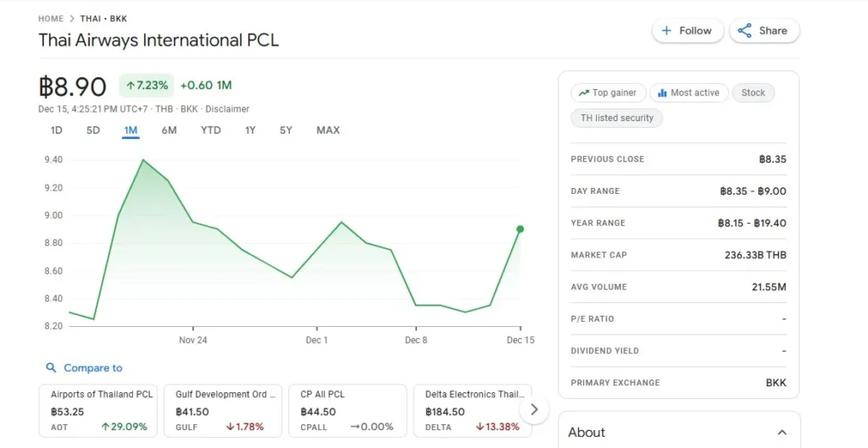Click the latest price dot on chart

520,229
